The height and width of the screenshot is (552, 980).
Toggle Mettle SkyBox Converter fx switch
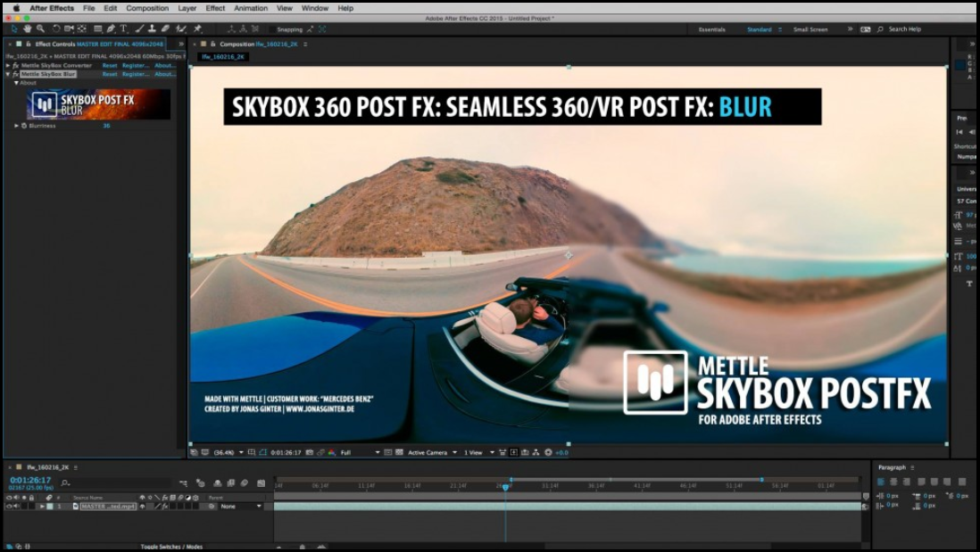(16, 66)
